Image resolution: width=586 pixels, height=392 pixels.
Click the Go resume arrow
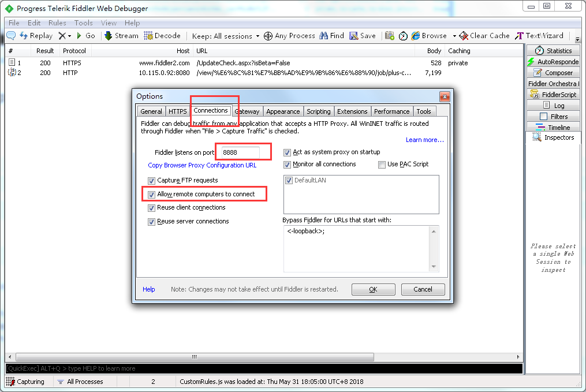(86, 35)
